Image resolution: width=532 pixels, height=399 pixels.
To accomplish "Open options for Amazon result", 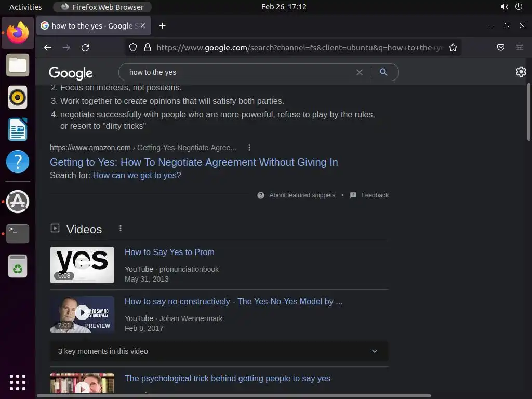I will click(249, 148).
